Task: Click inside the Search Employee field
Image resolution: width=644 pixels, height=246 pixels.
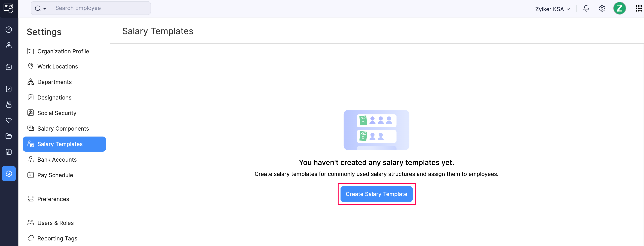Action: (100, 8)
